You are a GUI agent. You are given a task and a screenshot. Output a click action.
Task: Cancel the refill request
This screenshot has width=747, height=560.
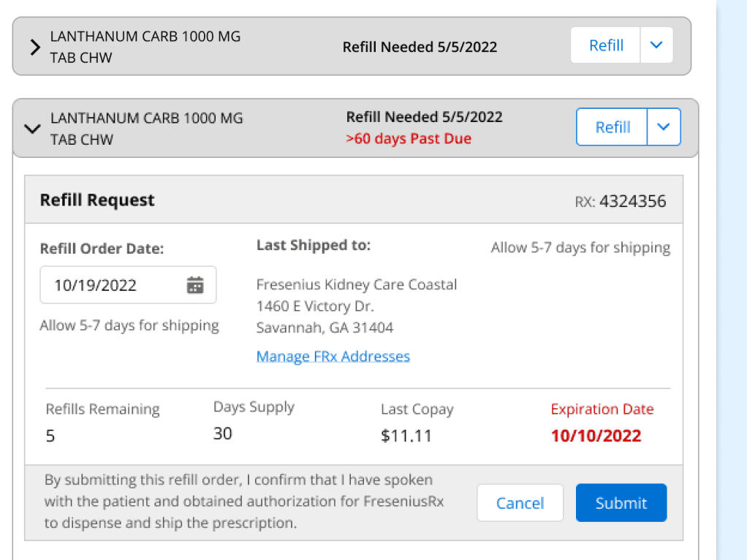click(x=520, y=503)
